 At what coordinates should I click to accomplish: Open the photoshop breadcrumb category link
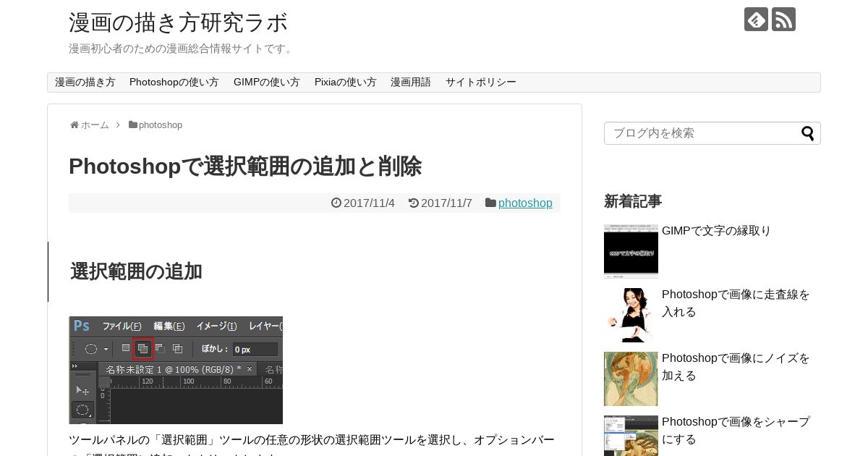coord(161,125)
